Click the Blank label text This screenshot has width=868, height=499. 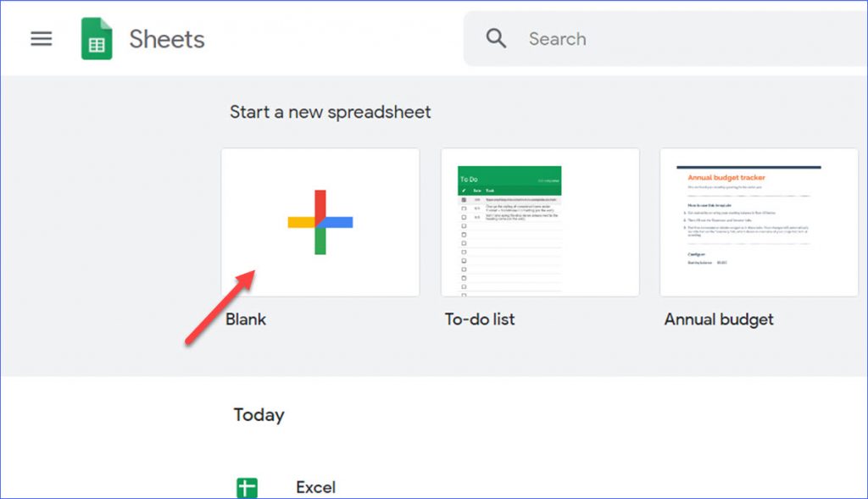click(245, 319)
